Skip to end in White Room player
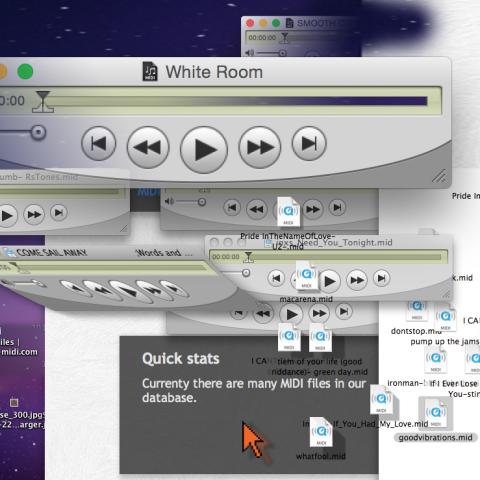Image resolution: width=480 pixels, height=480 pixels. pos(309,144)
